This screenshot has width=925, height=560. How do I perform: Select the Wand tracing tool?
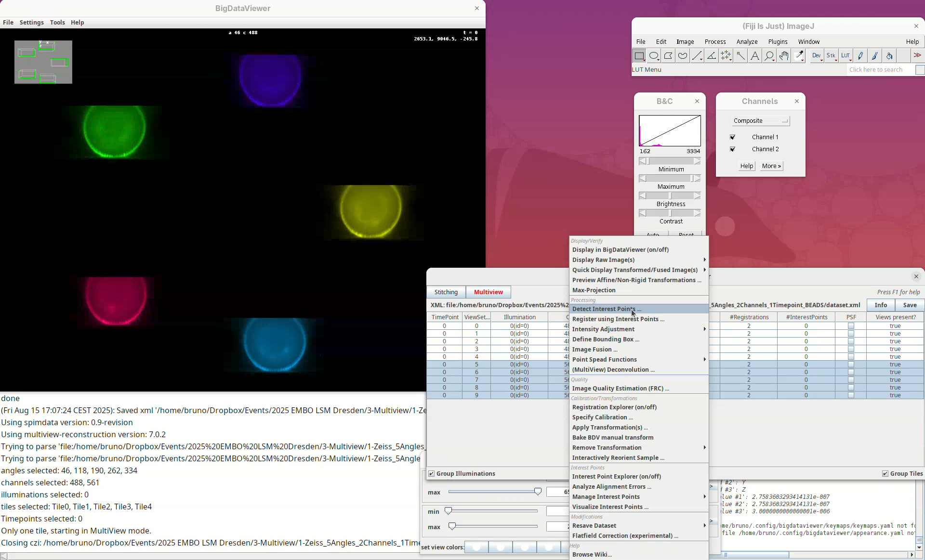pos(740,56)
